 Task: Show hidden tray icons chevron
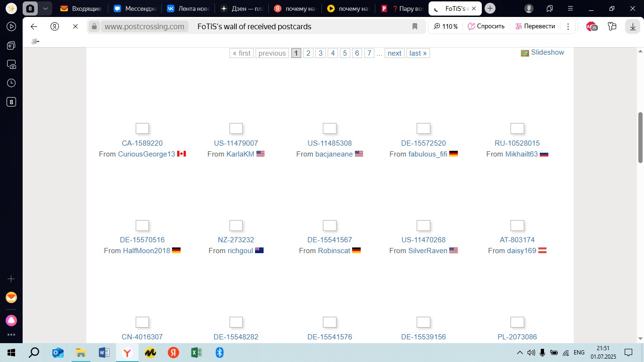520,353
